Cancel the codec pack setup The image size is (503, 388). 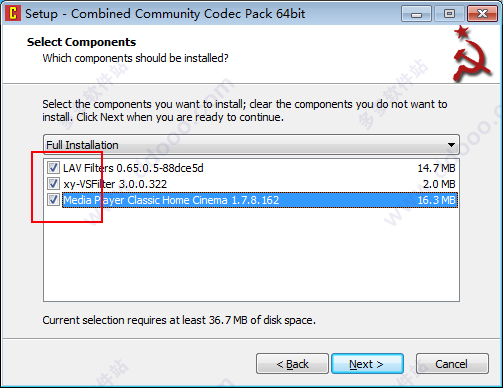click(452, 364)
